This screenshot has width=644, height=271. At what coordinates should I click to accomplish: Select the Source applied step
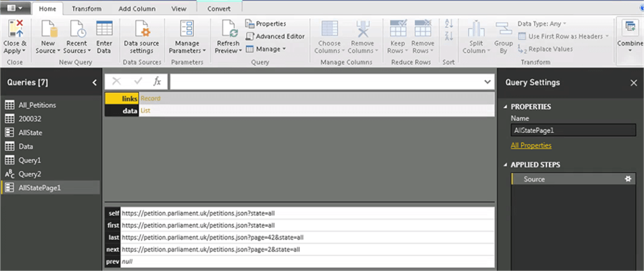tap(573, 179)
